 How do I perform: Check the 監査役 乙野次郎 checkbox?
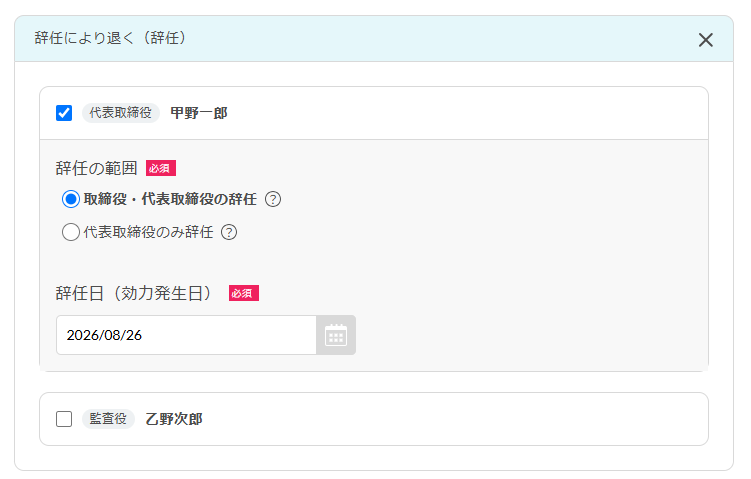[64, 419]
